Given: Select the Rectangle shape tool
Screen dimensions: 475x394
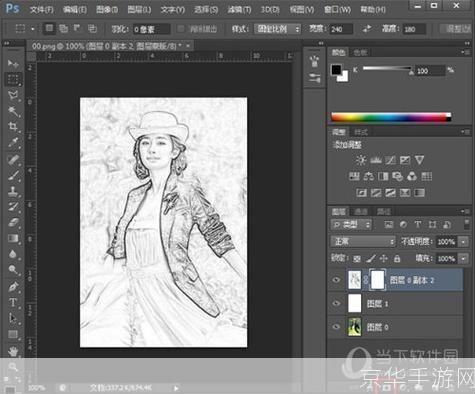Looking at the screenshot, I should pos(13,334).
